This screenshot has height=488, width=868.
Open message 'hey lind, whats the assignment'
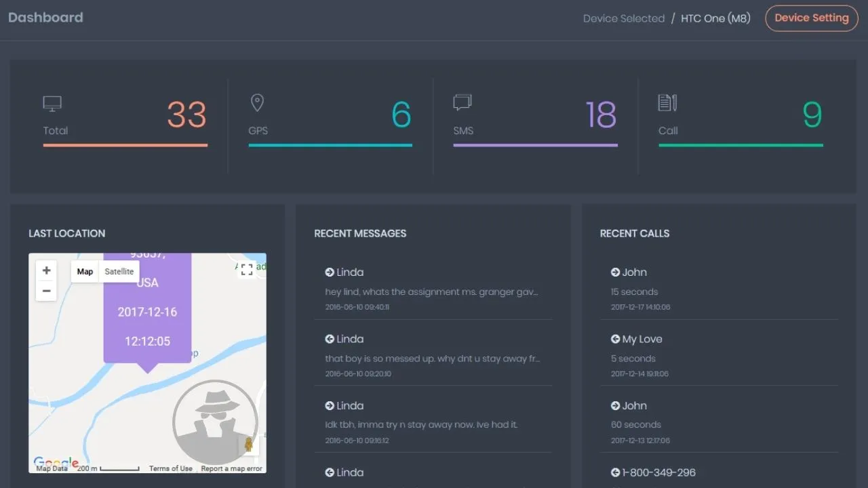coord(432,292)
